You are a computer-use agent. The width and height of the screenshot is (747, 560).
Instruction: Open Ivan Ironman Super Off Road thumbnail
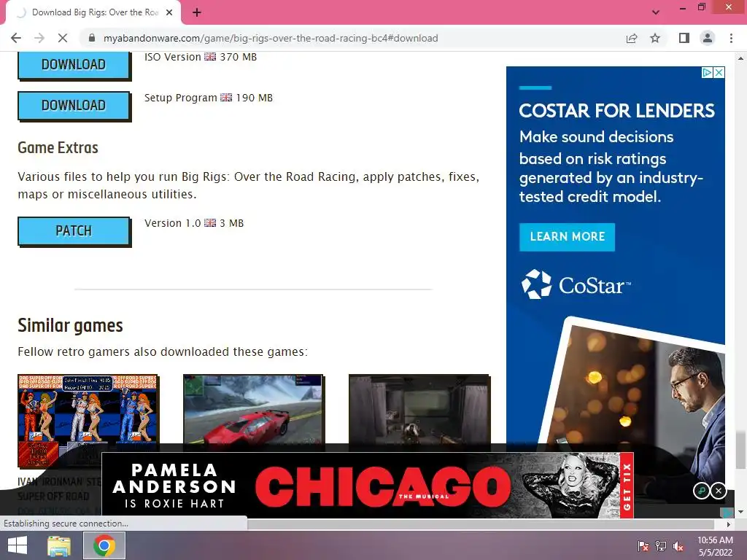click(88, 421)
